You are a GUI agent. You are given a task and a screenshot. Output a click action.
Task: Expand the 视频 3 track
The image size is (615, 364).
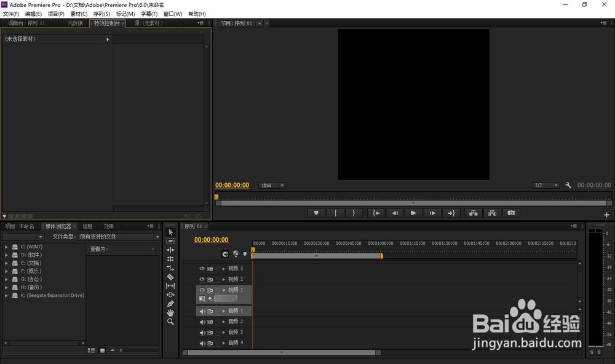point(224,269)
